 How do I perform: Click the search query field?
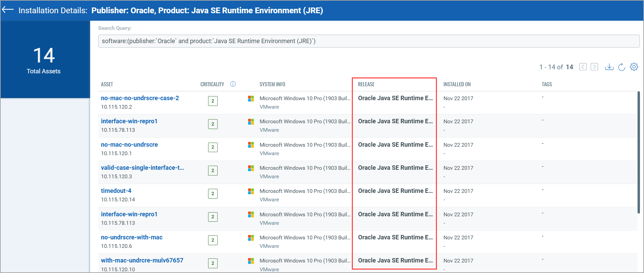click(369, 41)
